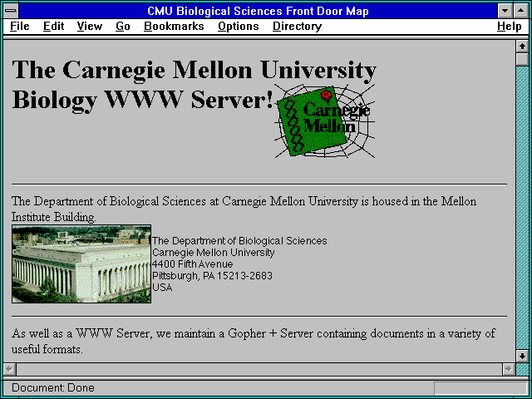Click the maximize window up-arrow button

(521, 11)
